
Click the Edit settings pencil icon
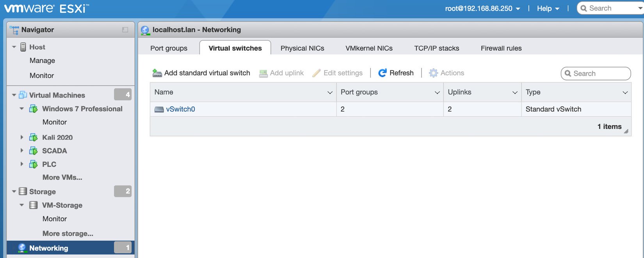tap(317, 73)
